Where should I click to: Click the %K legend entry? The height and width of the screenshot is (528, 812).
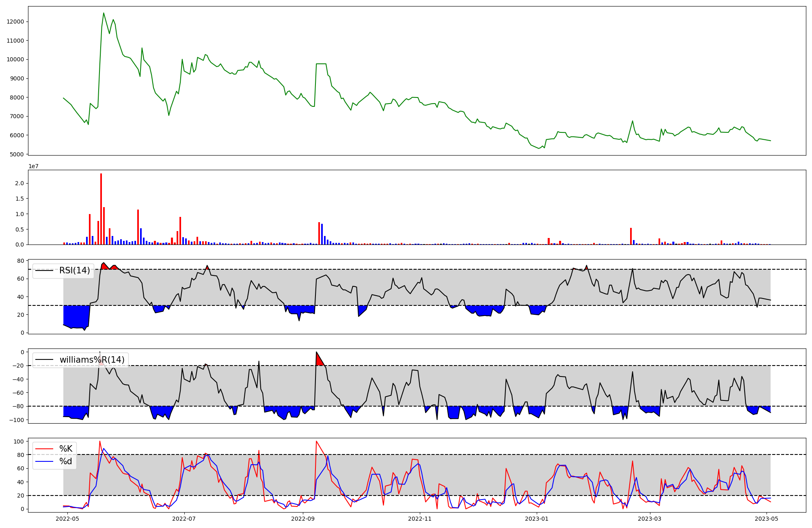click(66, 449)
